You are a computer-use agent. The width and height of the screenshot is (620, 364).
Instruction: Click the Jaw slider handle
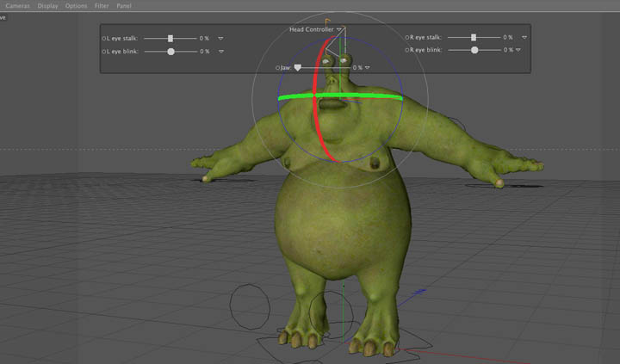tap(298, 68)
